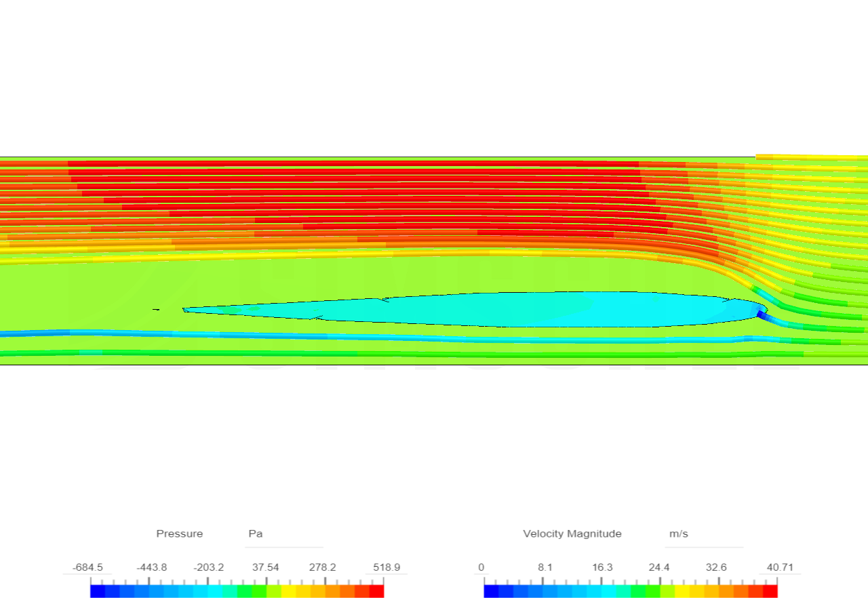Select the 0 minimum velocity value
This screenshot has width=868, height=610.
click(x=481, y=567)
